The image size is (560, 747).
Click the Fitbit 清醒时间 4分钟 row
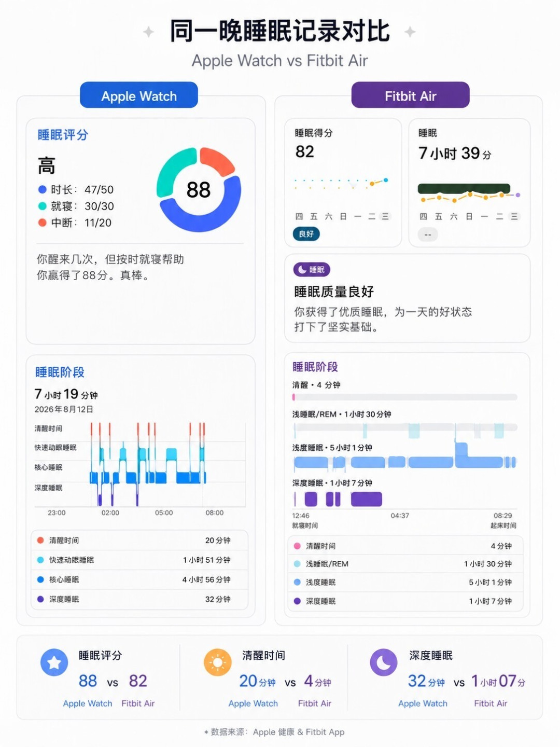405,546
